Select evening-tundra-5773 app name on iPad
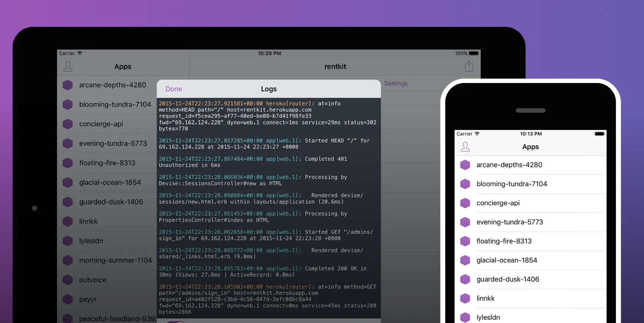The width and height of the screenshot is (644, 323). point(113,143)
